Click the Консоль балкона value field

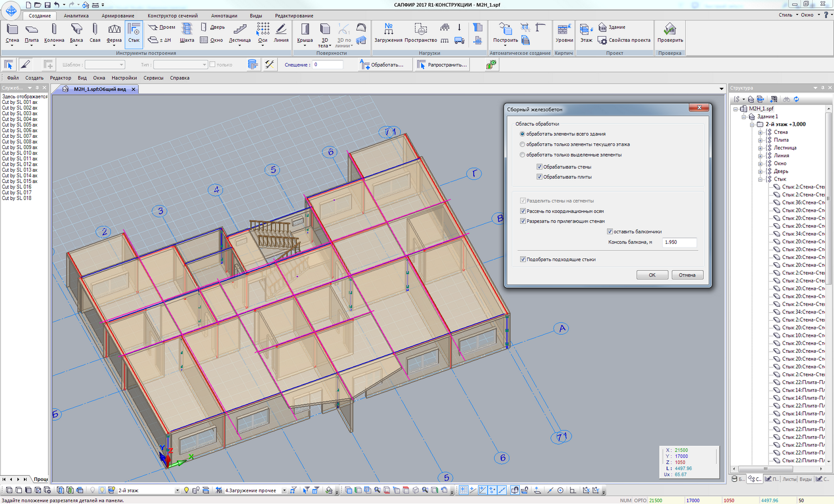click(x=679, y=242)
